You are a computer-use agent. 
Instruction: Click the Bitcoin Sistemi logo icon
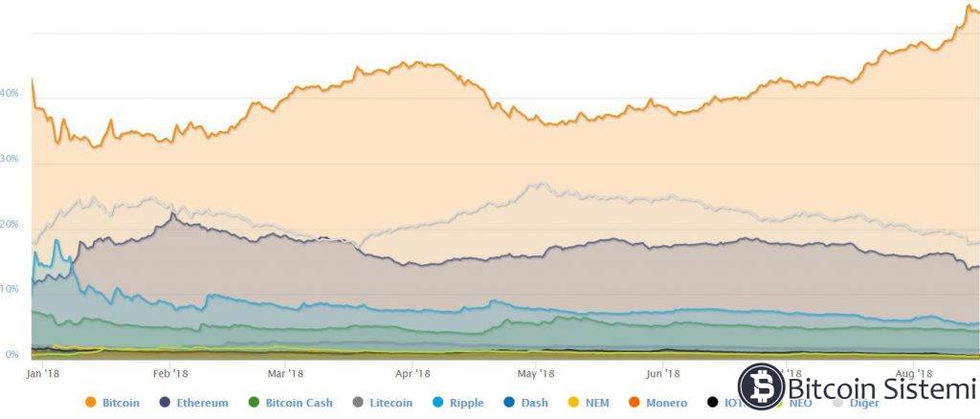pyautogui.click(x=761, y=387)
